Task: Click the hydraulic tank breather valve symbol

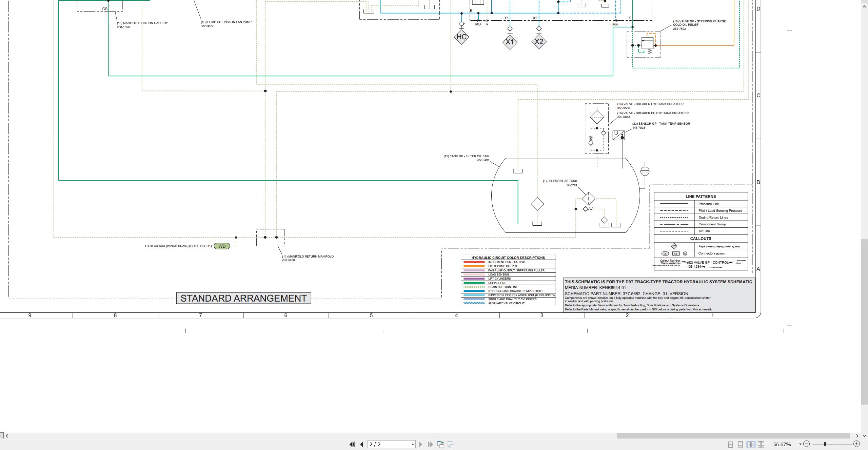Action: point(597,129)
